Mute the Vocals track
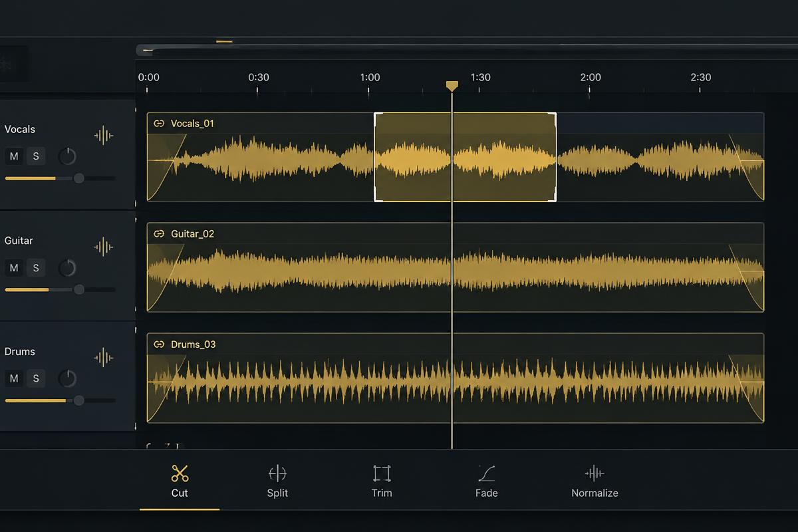The height and width of the screenshot is (532, 798). [14, 157]
